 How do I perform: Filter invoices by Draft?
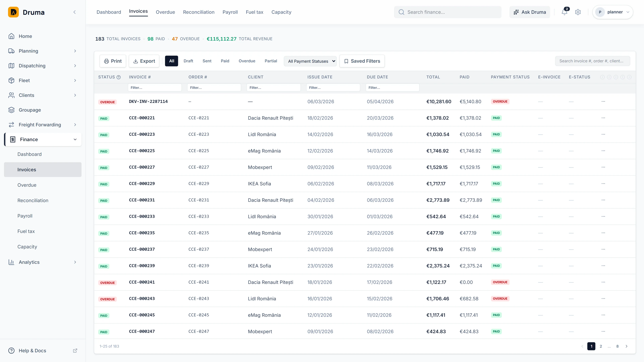[x=188, y=61]
